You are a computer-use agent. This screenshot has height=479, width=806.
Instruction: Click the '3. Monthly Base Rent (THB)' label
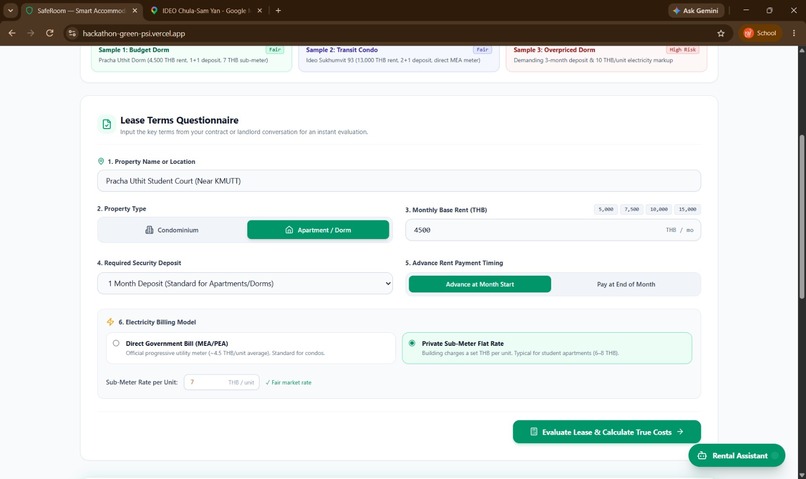(446, 210)
